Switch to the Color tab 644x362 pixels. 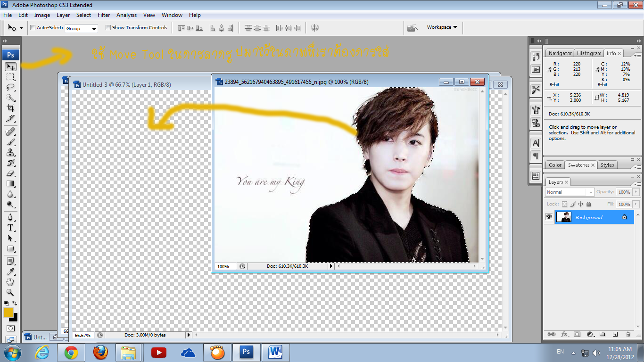pos(555,165)
